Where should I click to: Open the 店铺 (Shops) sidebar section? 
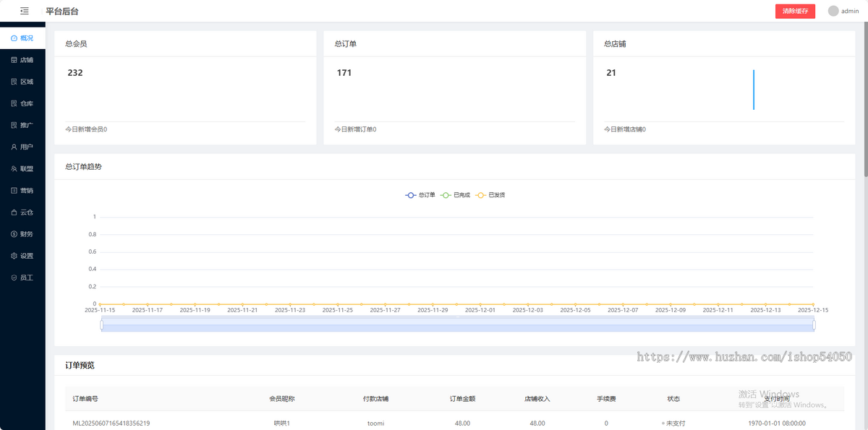click(x=22, y=59)
